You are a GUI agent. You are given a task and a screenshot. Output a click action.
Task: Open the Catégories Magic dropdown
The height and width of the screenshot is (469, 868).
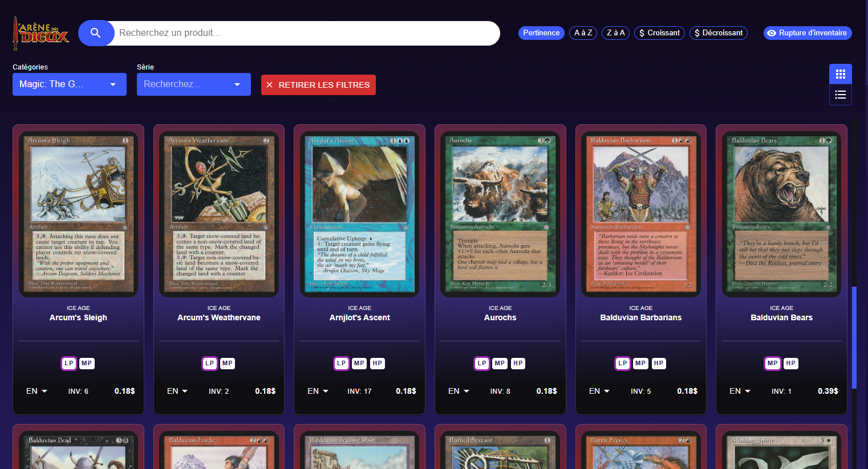click(x=70, y=84)
